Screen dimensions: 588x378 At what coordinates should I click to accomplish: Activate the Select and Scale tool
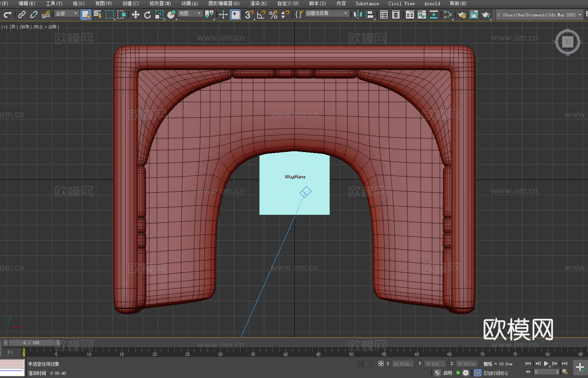pyautogui.click(x=159, y=14)
